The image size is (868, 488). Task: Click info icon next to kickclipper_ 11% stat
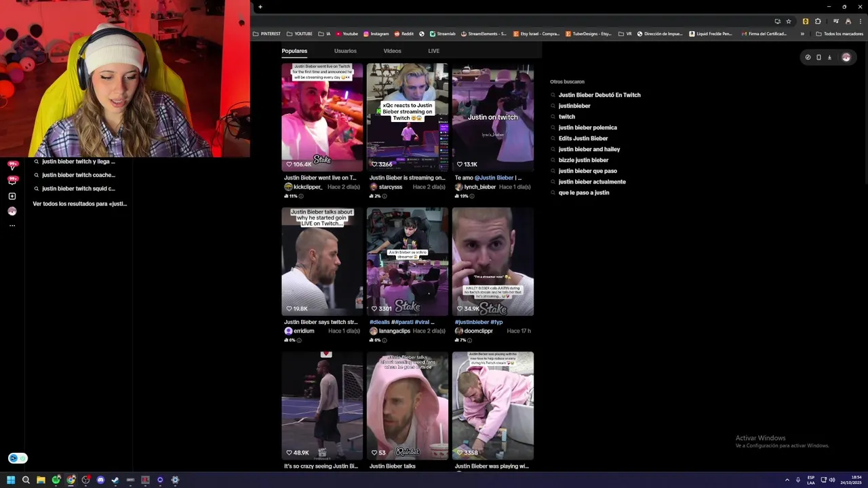(301, 196)
